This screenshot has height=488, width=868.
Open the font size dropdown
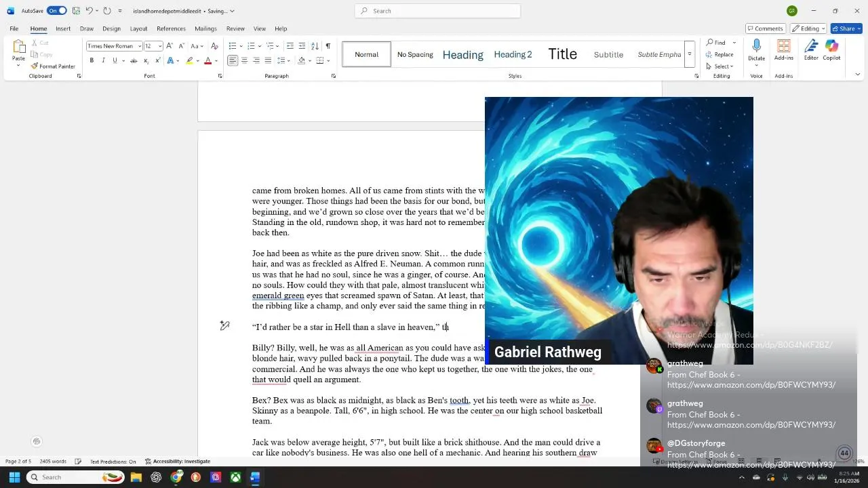point(160,46)
